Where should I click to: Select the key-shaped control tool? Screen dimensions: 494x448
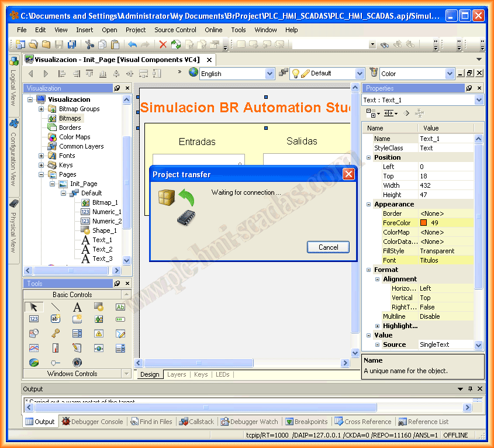(x=55, y=333)
